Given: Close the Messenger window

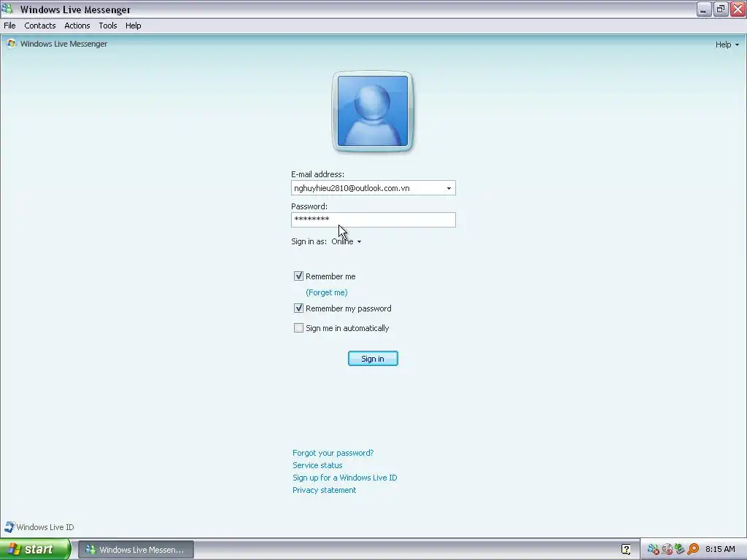Looking at the screenshot, I should 738,9.
